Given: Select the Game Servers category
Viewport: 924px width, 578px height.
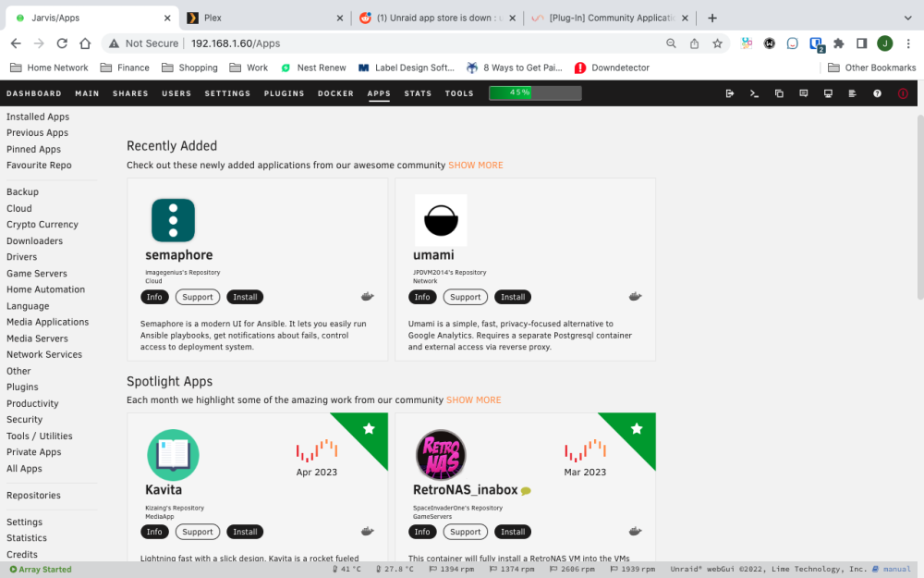Looking at the screenshot, I should (37, 274).
